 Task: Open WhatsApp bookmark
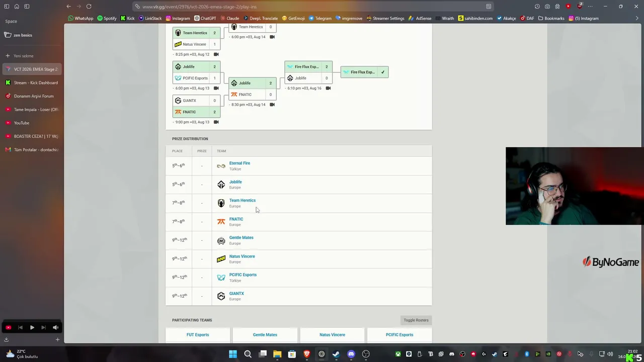[x=80, y=18]
